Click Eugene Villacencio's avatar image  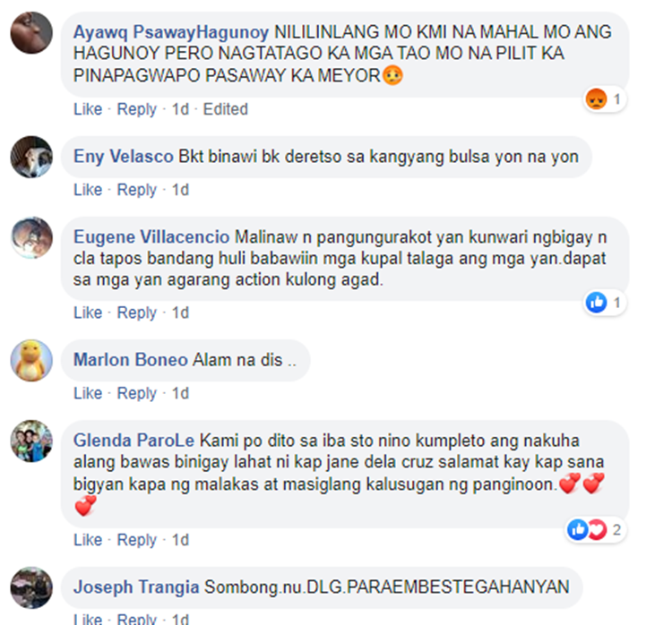[x=31, y=237]
